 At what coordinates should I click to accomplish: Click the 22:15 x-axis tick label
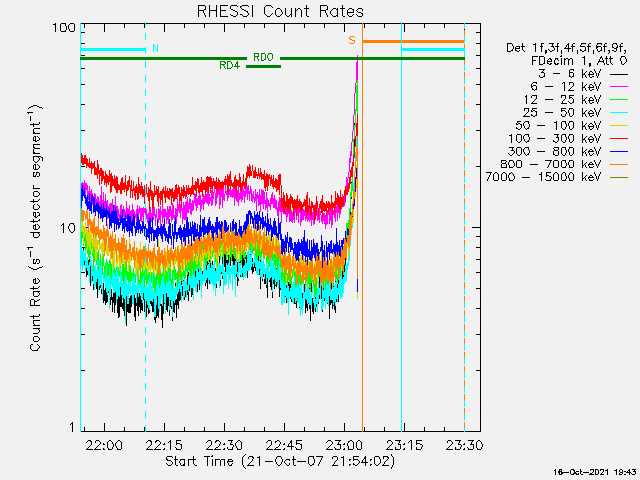[x=164, y=445]
